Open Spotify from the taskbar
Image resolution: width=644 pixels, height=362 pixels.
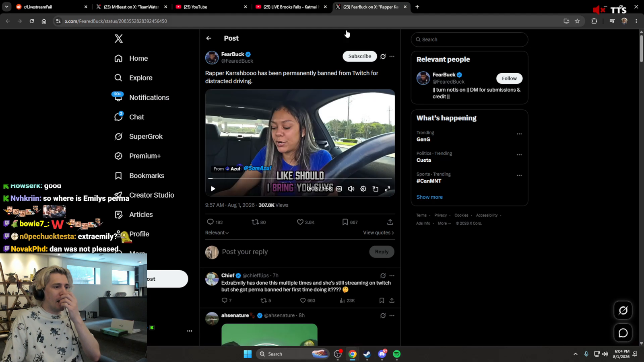coord(396,354)
